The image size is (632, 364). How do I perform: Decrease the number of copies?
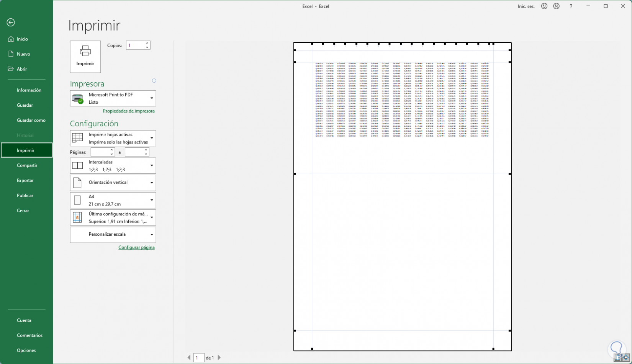(x=147, y=47)
